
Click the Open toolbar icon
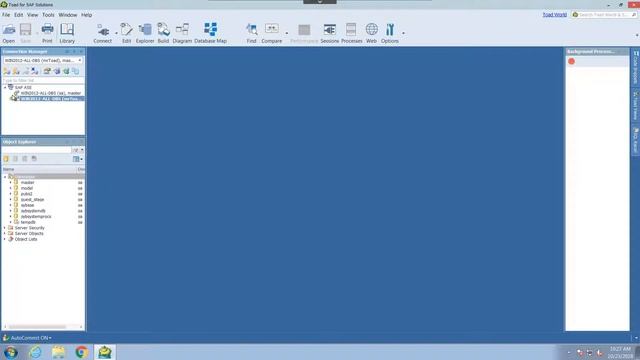coord(9,33)
